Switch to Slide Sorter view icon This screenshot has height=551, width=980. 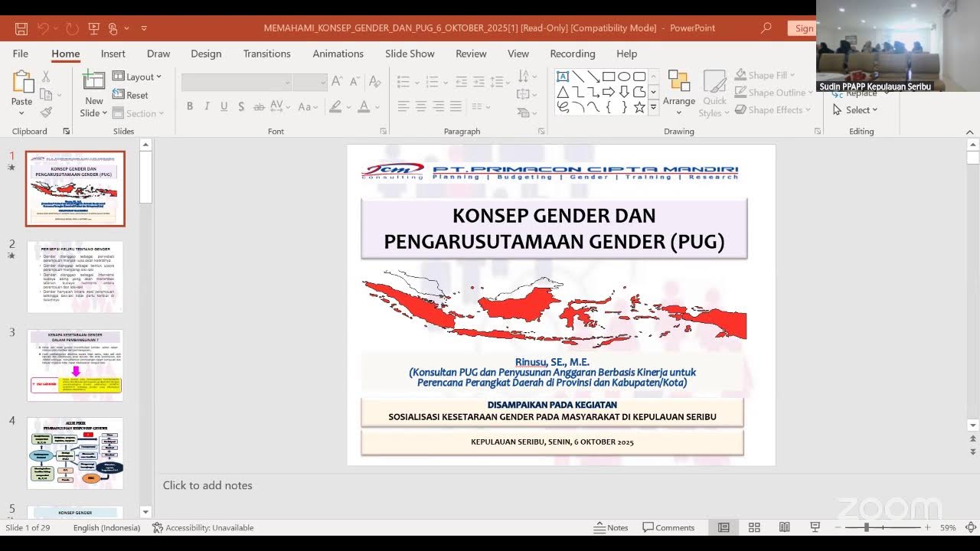point(754,527)
